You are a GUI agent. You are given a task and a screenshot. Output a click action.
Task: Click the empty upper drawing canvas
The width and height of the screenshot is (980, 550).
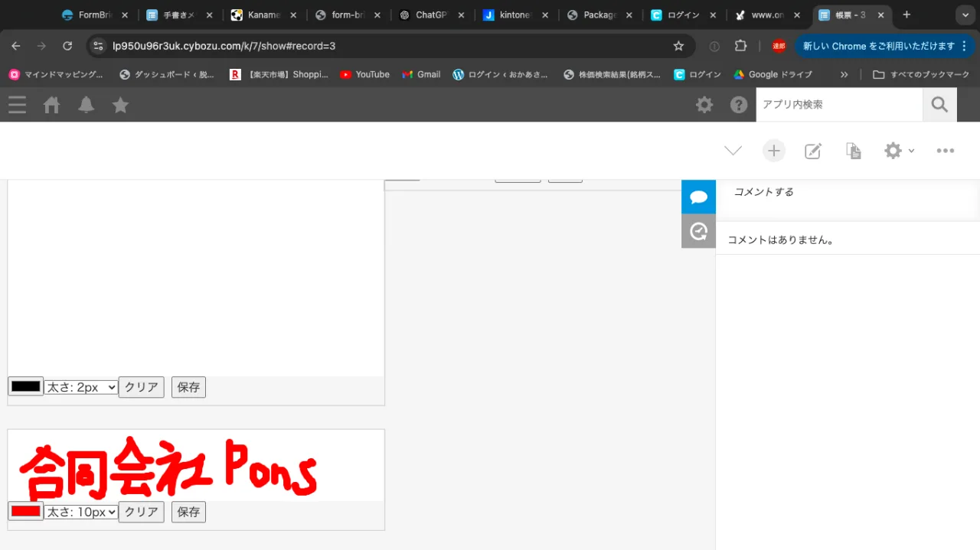click(x=196, y=278)
